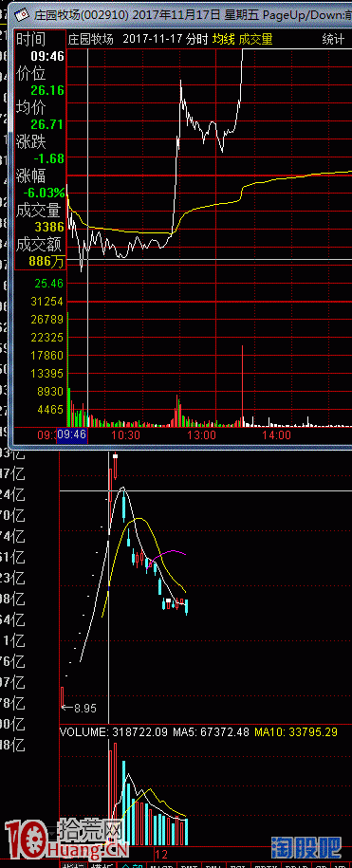This screenshot has height=868, width=352.
Task: Click the 17860 volume axis label
Action: click(x=48, y=356)
